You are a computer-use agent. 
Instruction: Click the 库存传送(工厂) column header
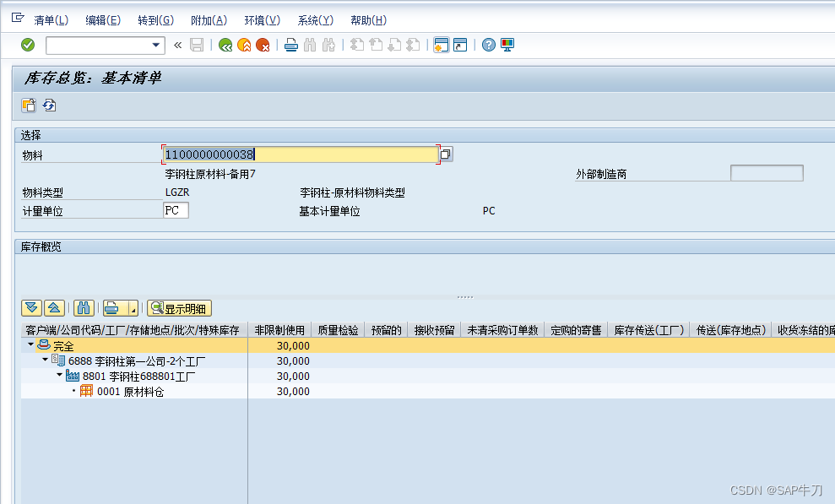[x=648, y=330]
